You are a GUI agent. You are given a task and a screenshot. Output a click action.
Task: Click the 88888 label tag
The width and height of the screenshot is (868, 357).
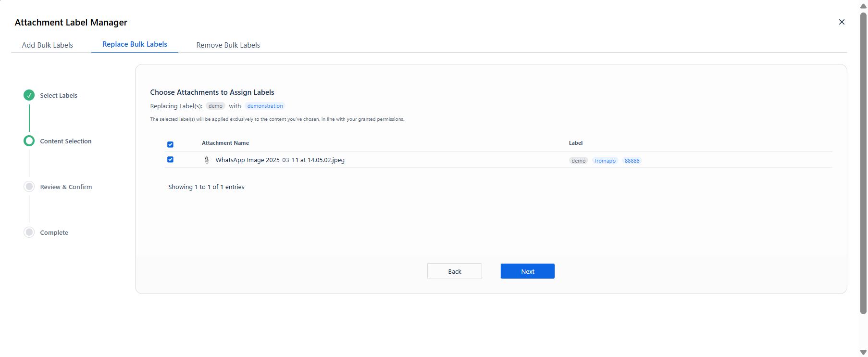tap(632, 161)
